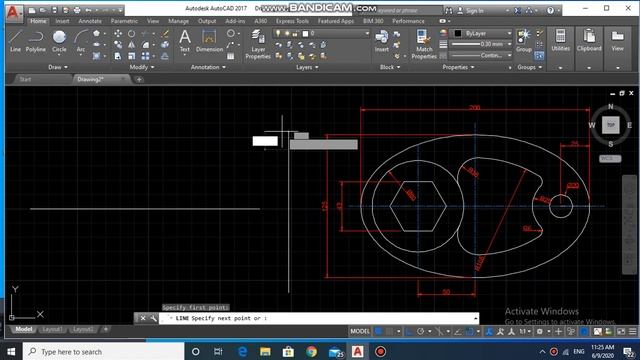Select the Circle tool
This screenshot has width=640, height=360.
59,41
